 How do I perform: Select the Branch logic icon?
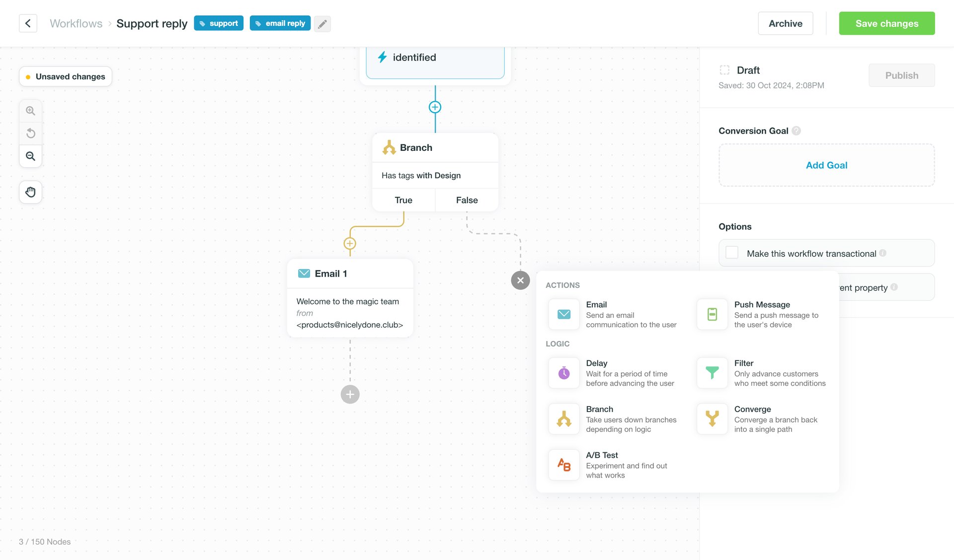tap(563, 419)
